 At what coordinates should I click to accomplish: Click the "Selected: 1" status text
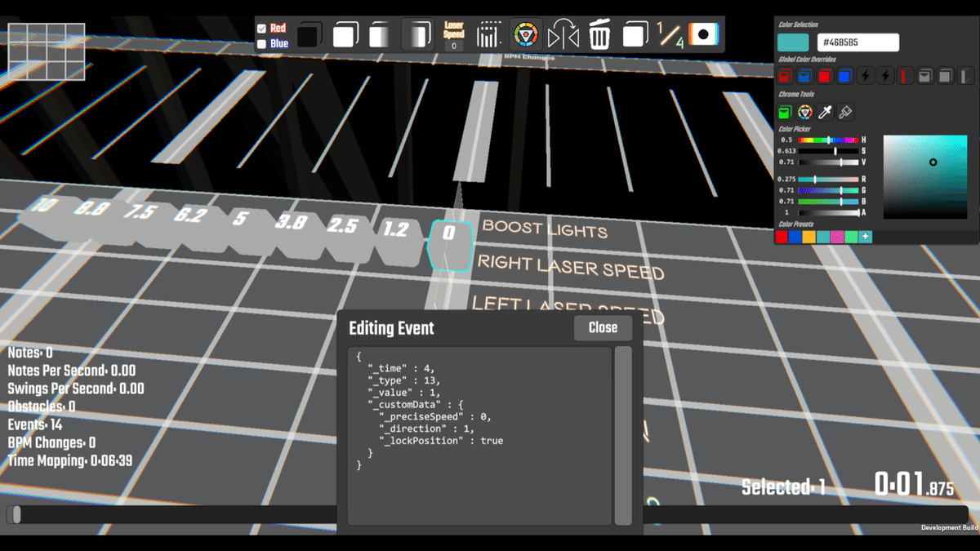(x=783, y=487)
